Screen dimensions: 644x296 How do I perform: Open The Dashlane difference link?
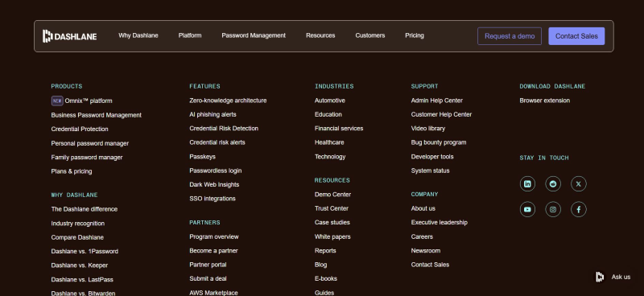(85, 209)
